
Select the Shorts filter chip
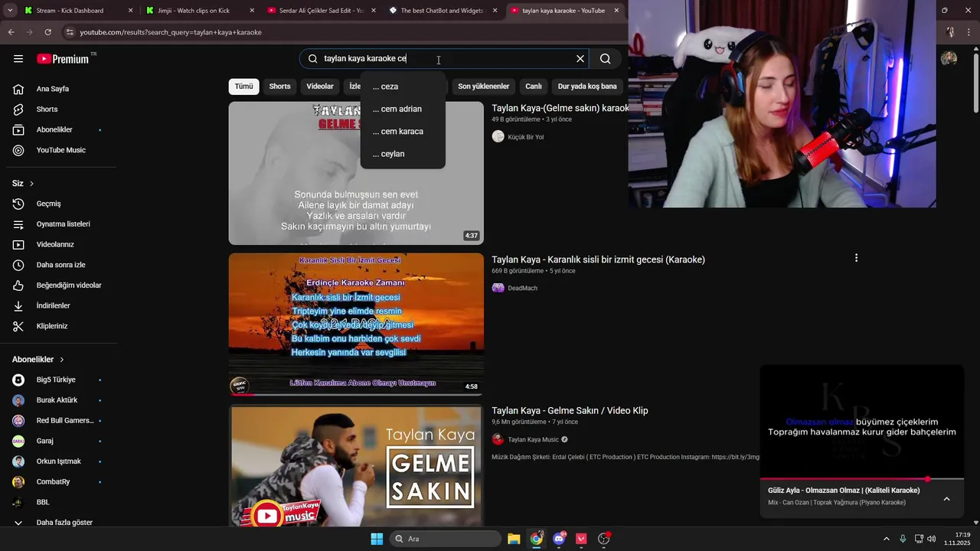pos(279,86)
